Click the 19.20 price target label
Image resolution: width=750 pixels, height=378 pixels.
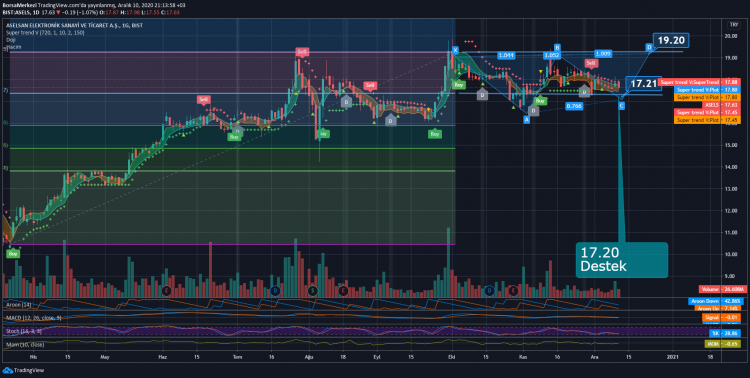coord(671,40)
